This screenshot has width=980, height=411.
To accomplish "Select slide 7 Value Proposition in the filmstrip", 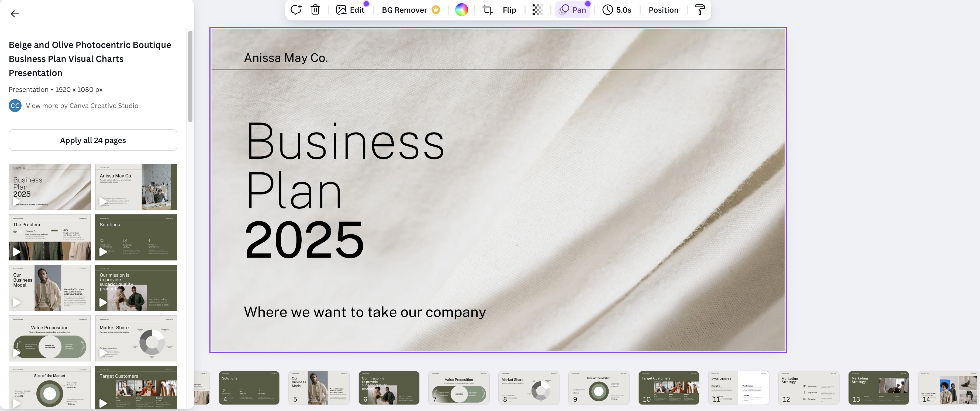I will (459, 388).
